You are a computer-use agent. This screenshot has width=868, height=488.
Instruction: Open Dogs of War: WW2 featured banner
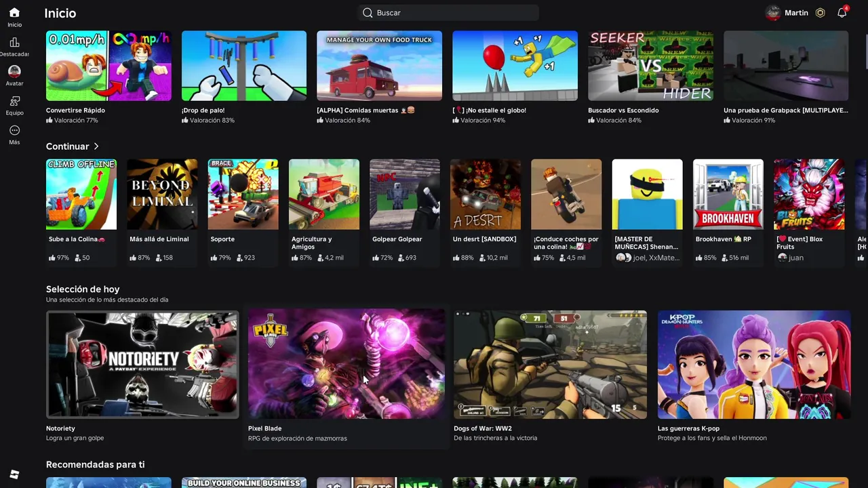[550, 365]
